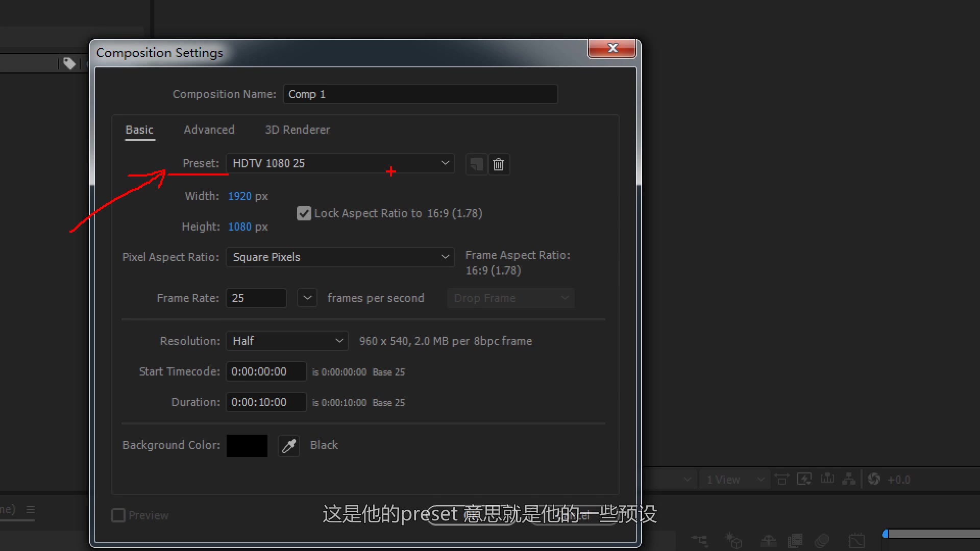Toggle Lock Aspect Ratio checkbox
Screen dimensions: 980x551
[304, 213]
